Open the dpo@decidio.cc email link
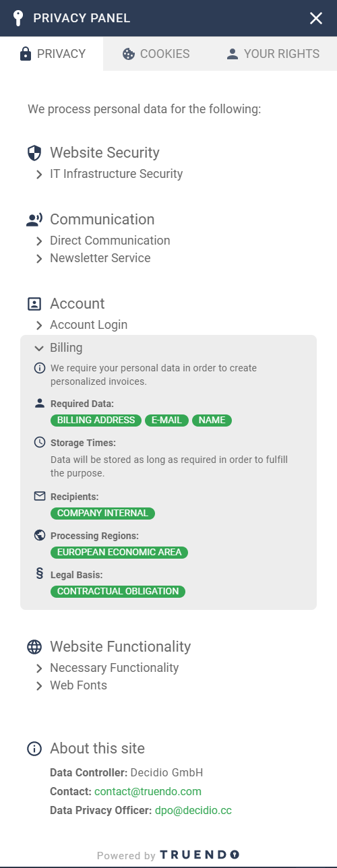The width and height of the screenshot is (337, 868). point(193,811)
